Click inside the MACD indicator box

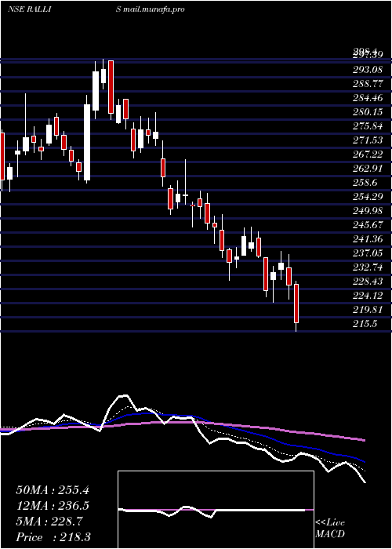pos(216,510)
